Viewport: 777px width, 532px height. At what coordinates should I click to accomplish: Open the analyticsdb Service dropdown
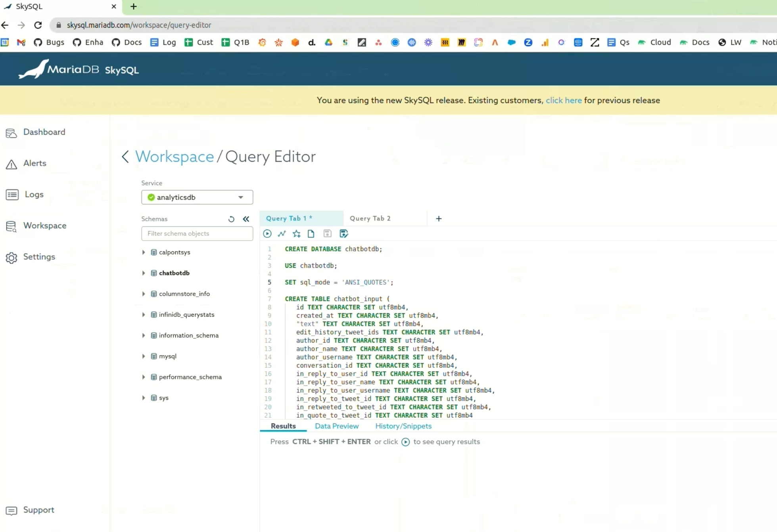coord(197,197)
